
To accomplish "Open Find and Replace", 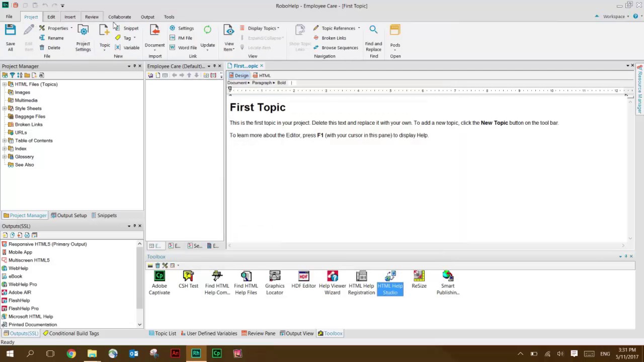I will click(x=373, y=37).
